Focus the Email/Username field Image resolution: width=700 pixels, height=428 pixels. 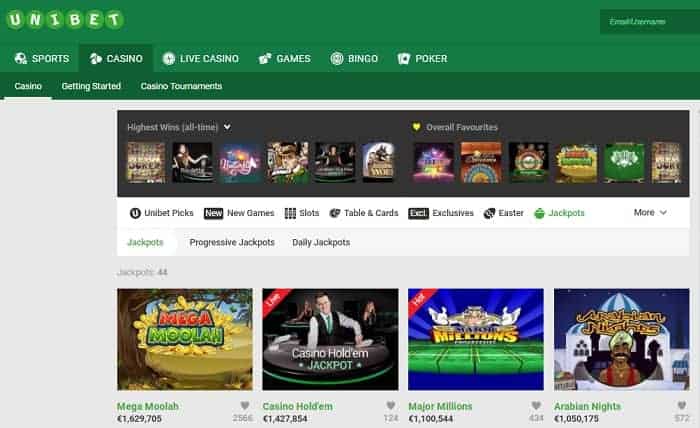[x=650, y=21]
